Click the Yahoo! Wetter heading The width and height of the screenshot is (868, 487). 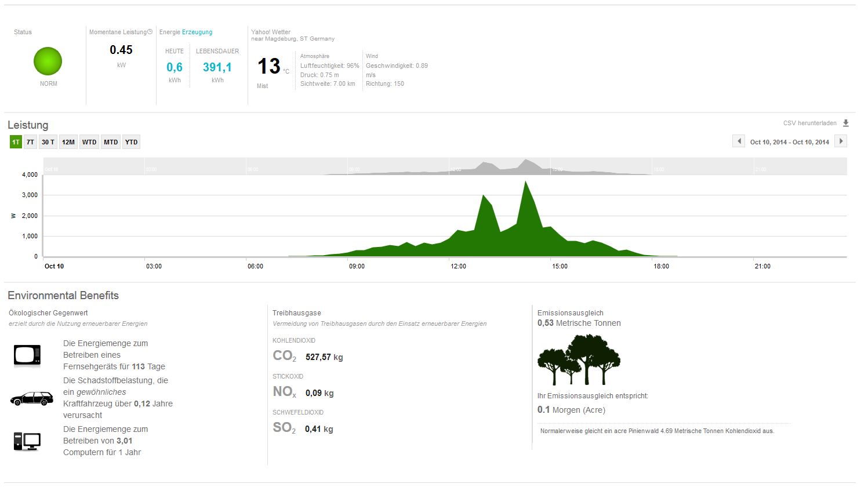pyautogui.click(x=271, y=32)
